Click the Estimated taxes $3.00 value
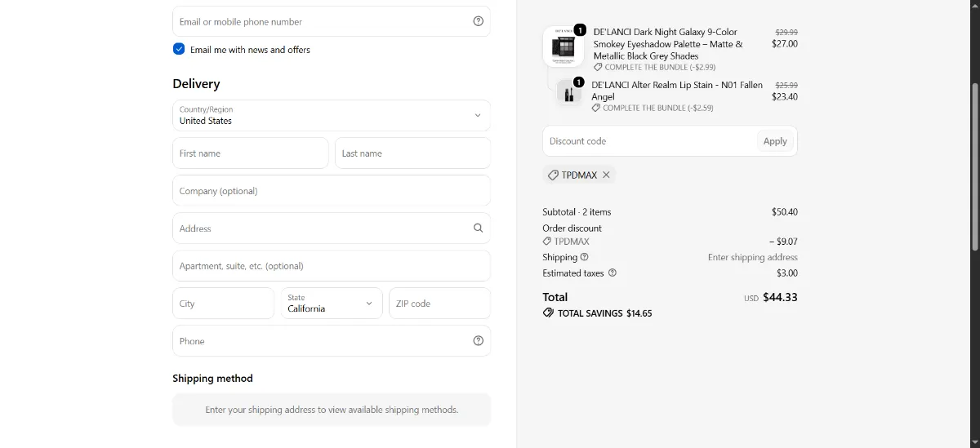 787,273
